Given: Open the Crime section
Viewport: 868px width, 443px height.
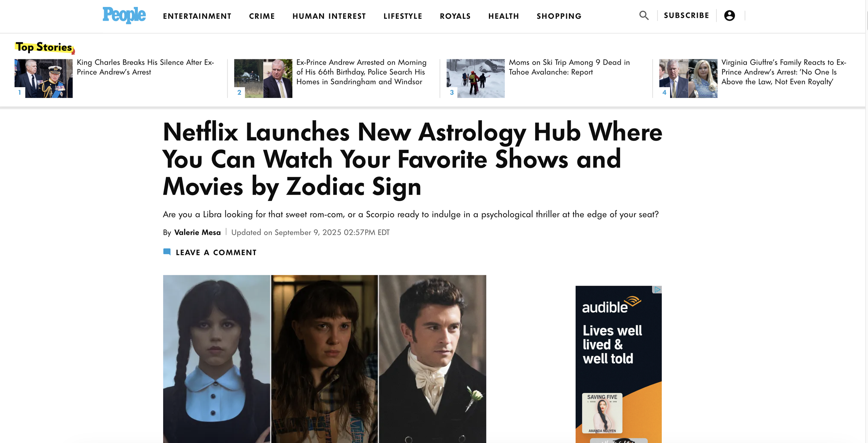Looking at the screenshot, I should pyautogui.click(x=262, y=16).
